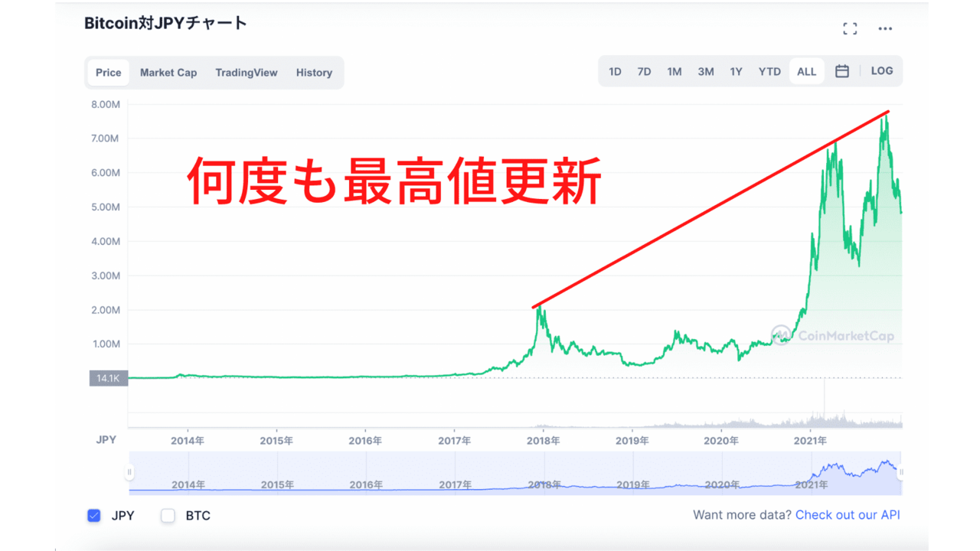980x551 pixels.
Task: Click the 8.00M y-axis label
Action: (106, 105)
